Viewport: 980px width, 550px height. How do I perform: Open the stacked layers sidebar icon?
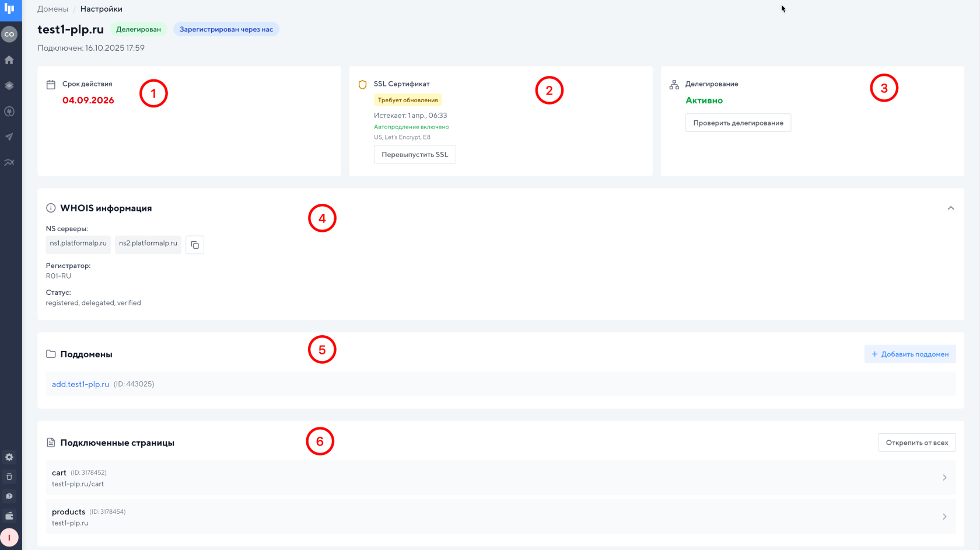point(9,86)
